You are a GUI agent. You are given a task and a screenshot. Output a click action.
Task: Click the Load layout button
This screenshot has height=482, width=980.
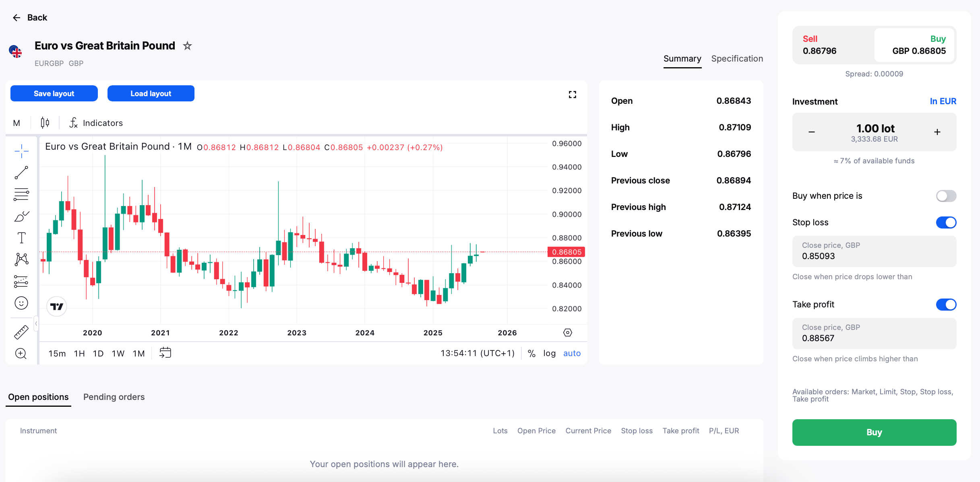[x=151, y=93]
